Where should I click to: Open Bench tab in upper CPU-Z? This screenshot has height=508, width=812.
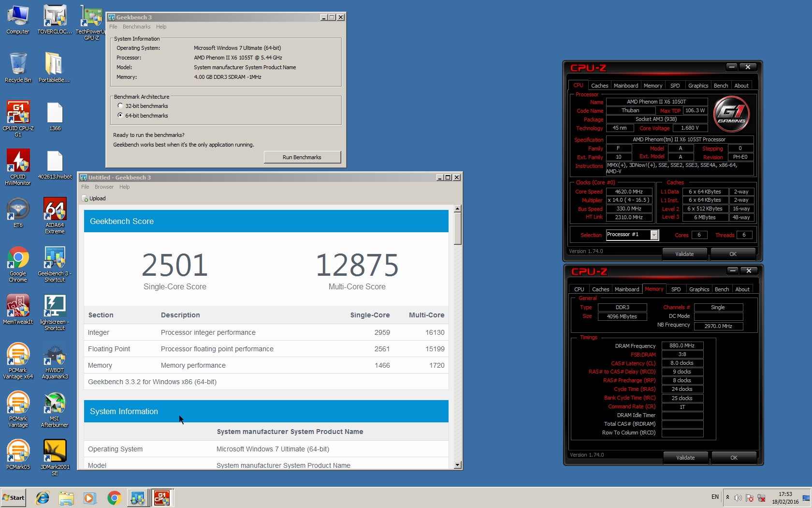pyautogui.click(x=721, y=86)
